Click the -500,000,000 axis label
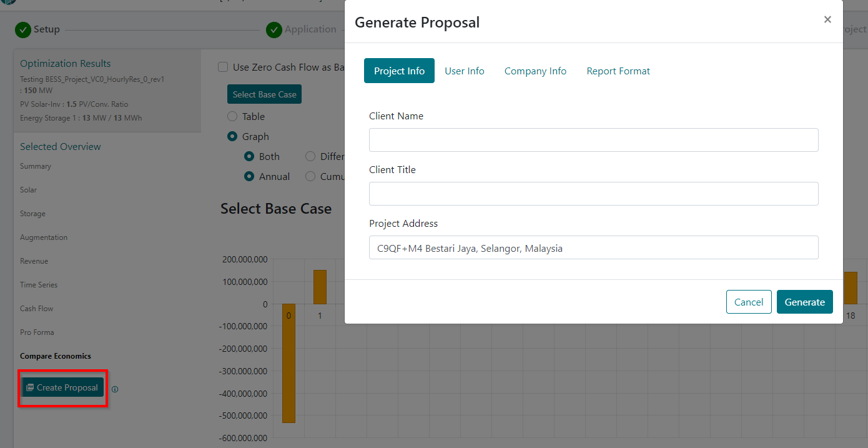The height and width of the screenshot is (448, 868). click(x=243, y=416)
